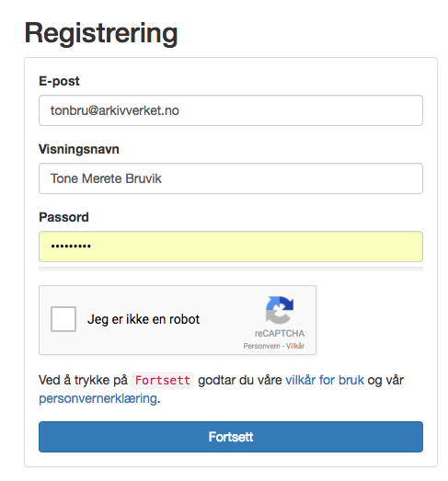
Task: Follow the personvernerklæring link
Action: point(98,399)
